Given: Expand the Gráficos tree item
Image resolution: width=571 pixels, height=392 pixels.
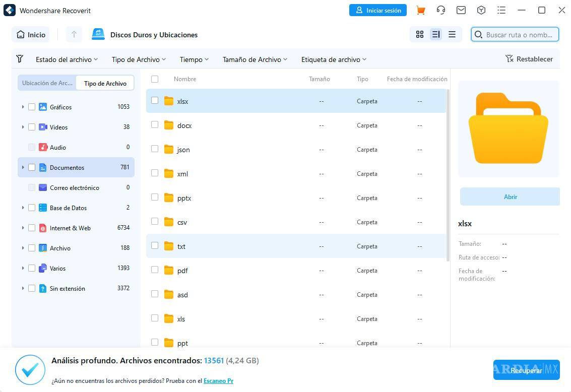Looking at the screenshot, I should 23,107.
